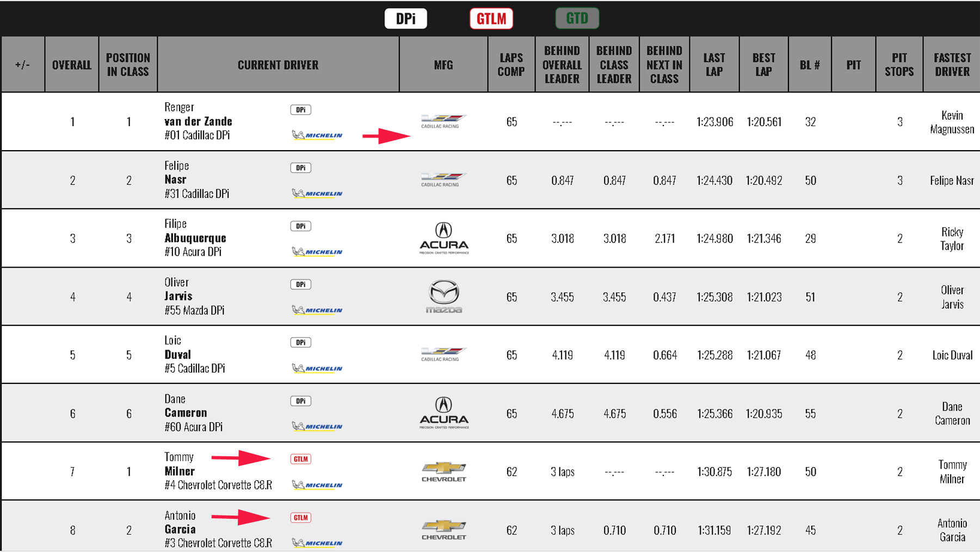Click the Acura logo in Albuquerque's row

click(443, 238)
